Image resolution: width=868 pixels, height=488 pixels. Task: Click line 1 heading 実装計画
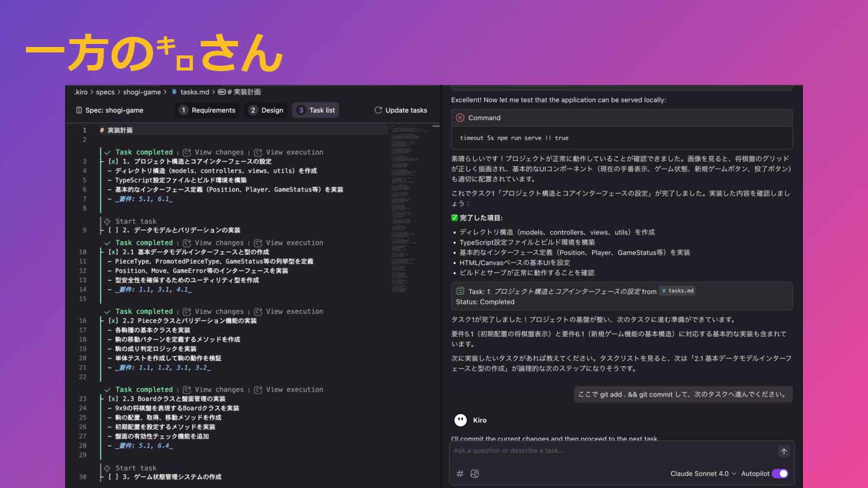[x=116, y=130]
